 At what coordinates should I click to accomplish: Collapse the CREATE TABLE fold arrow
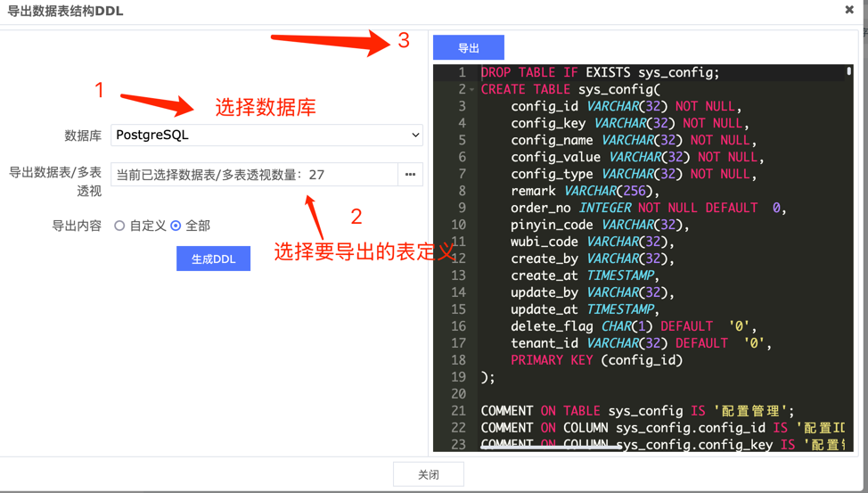pos(472,90)
